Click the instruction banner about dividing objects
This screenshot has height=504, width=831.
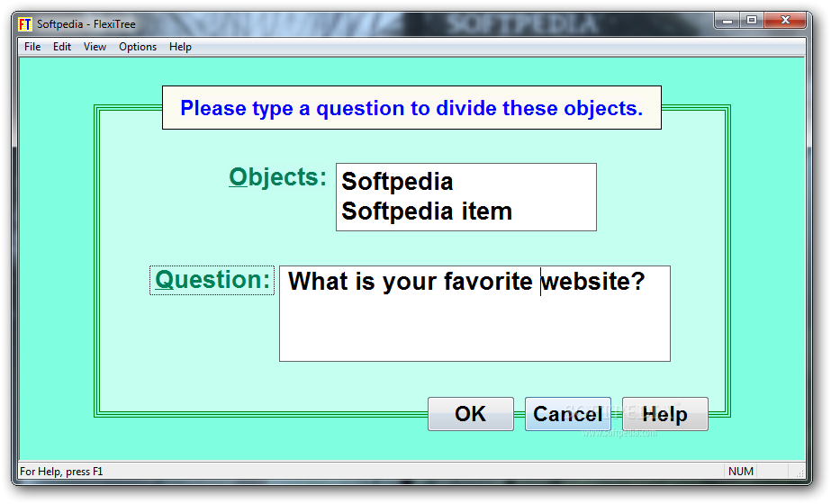click(411, 108)
